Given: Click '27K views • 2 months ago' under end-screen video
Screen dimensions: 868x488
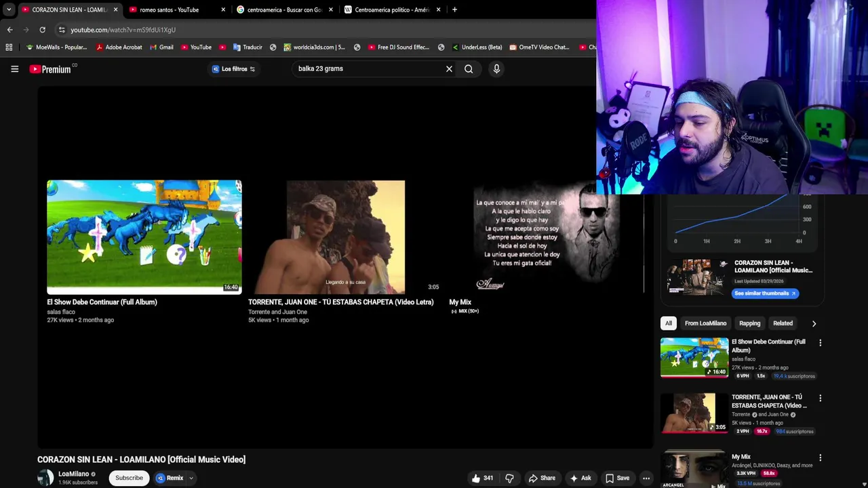Looking at the screenshot, I should pos(80,320).
